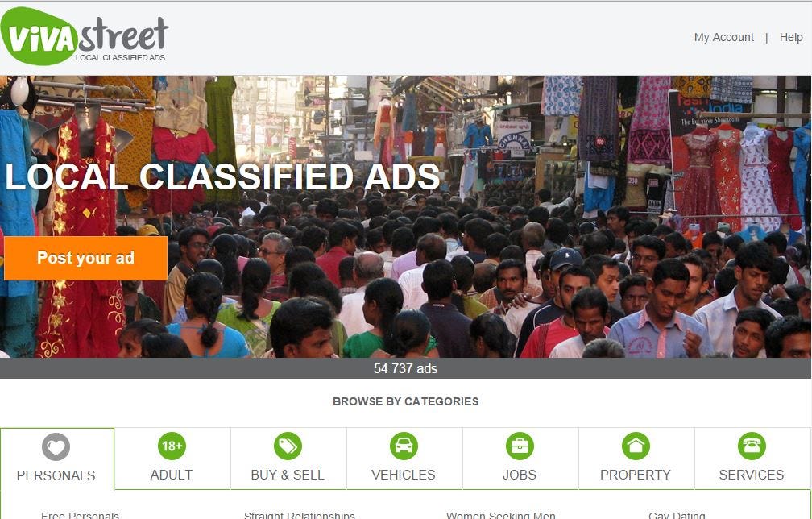Choose the Vehicles car icon
This screenshot has width=812, height=519.
point(404,446)
